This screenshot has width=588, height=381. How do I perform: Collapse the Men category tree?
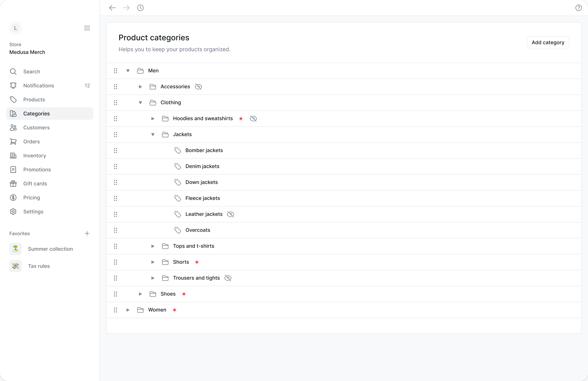[128, 71]
